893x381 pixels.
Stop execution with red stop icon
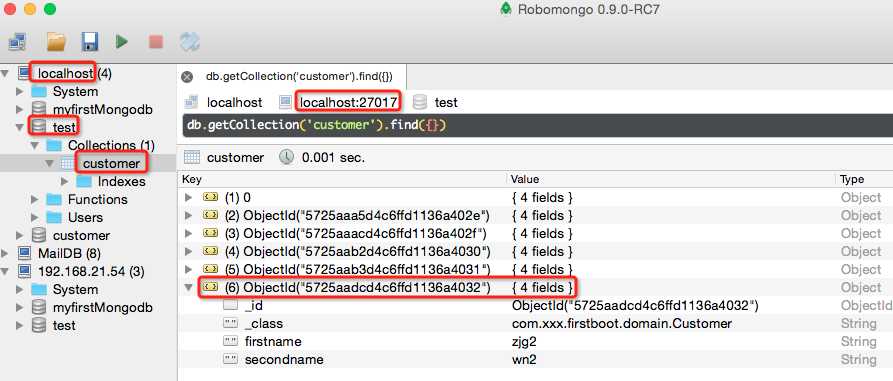pos(155,42)
